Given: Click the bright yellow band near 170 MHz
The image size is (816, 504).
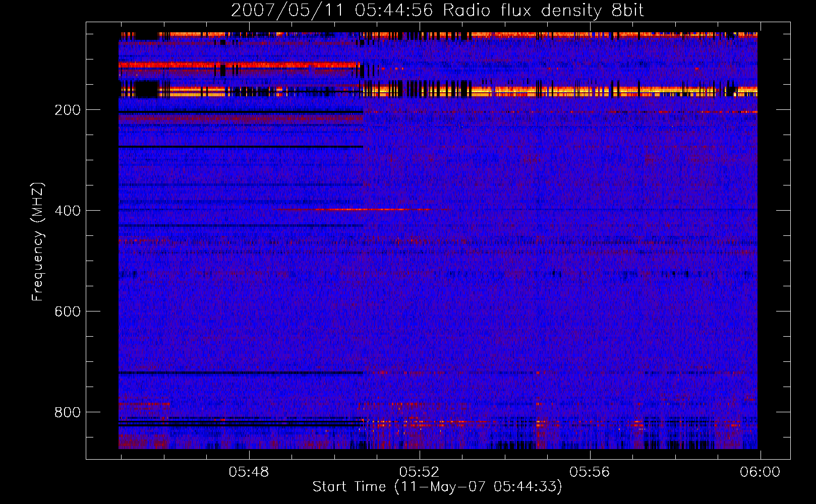Looking at the screenshot, I should tap(438, 91).
